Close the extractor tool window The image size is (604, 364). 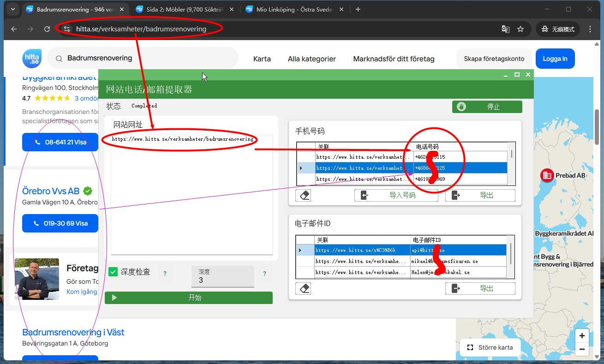(528, 74)
